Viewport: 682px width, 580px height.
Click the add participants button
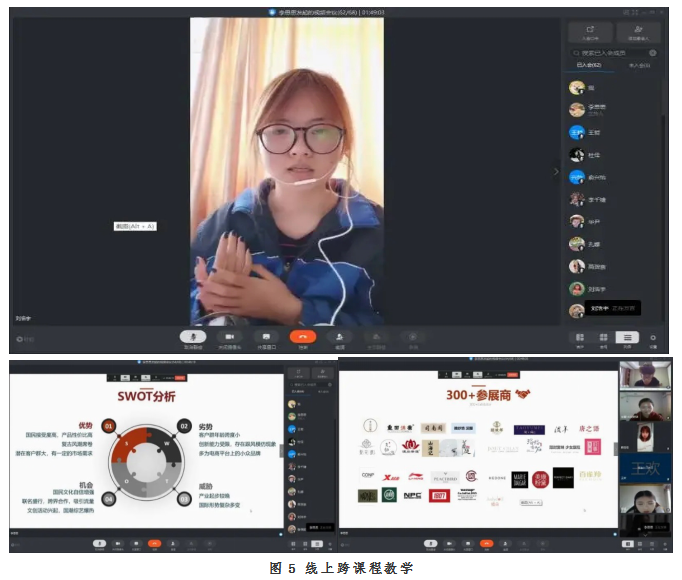[x=638, y=31]
